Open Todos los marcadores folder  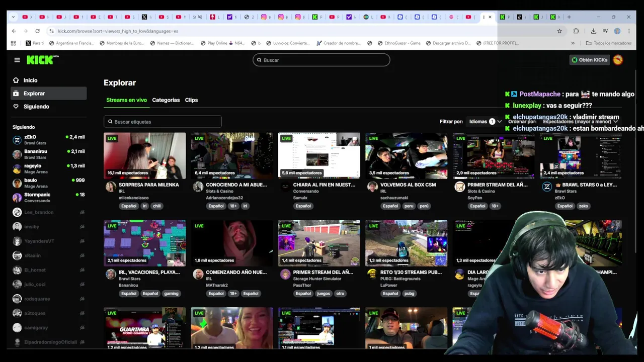coord(608,43)
